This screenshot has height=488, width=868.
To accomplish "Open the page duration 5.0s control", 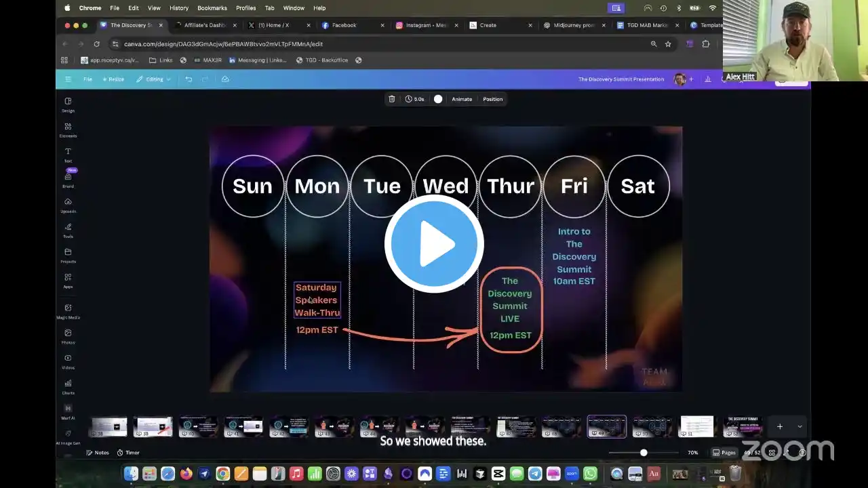I will [x=415, y=99].
